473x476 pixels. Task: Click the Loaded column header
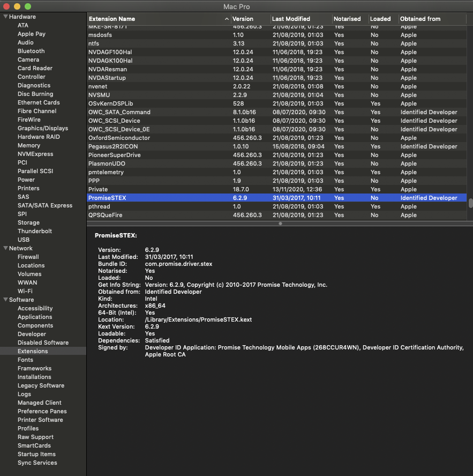click(380, 19)
